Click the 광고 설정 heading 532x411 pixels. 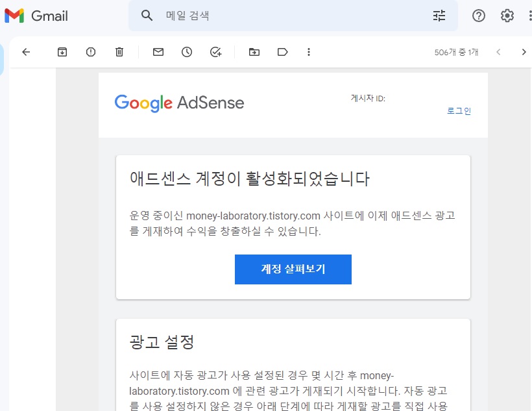[x=162, y=342]
